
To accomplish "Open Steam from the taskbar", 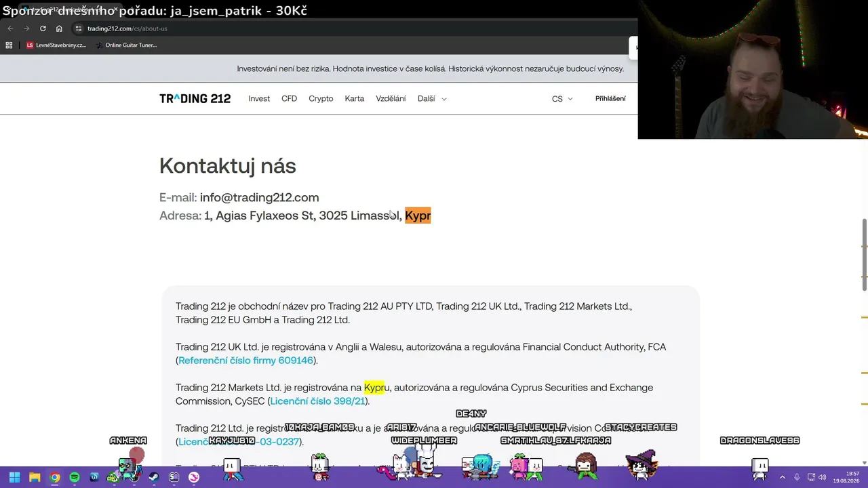I will [x=154, y=477].
